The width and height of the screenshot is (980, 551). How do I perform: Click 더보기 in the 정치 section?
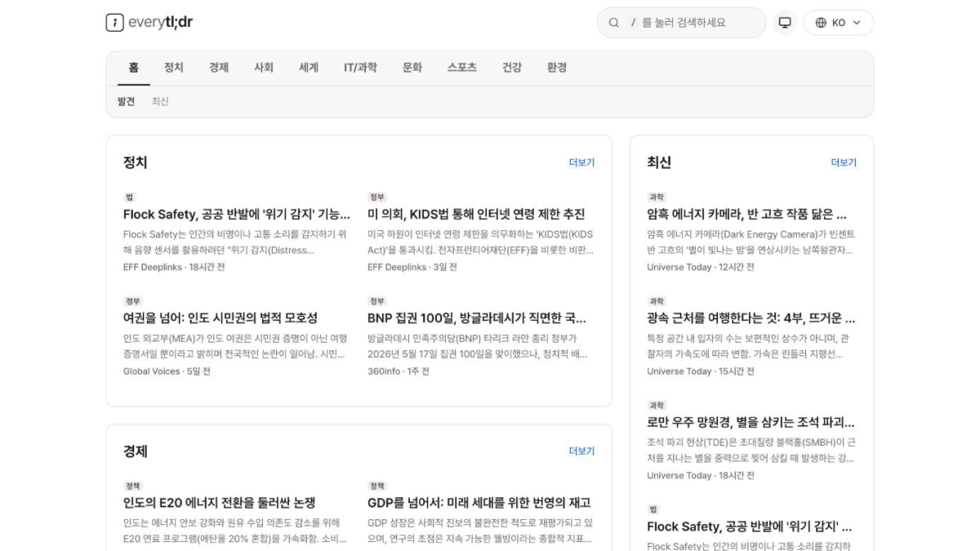click(582, 162)
